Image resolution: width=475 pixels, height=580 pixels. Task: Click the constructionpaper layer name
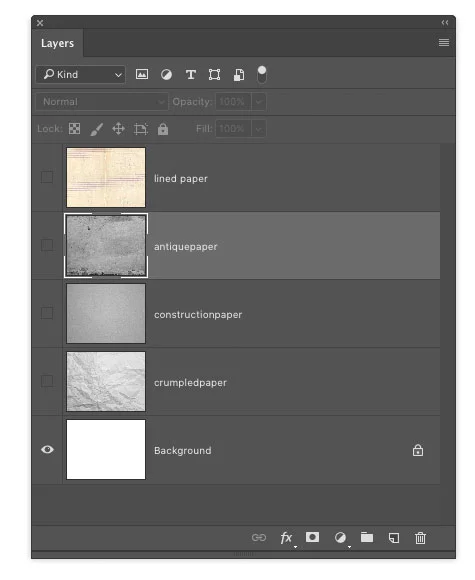click(198, 315)
